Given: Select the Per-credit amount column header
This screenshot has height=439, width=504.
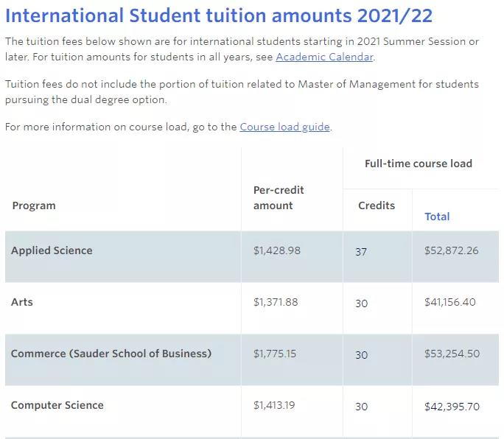Looking at the screenshot, I should [279, 197].
